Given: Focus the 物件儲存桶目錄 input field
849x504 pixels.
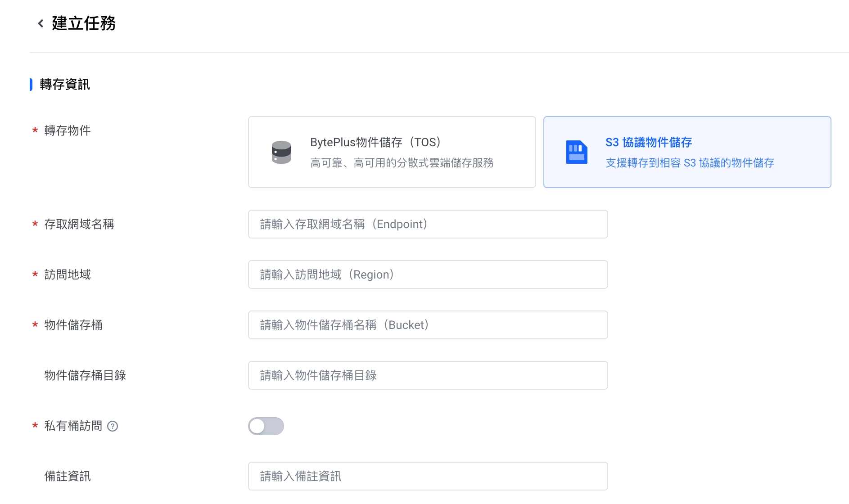Looking at the screenshot, I should pos(428,375).
